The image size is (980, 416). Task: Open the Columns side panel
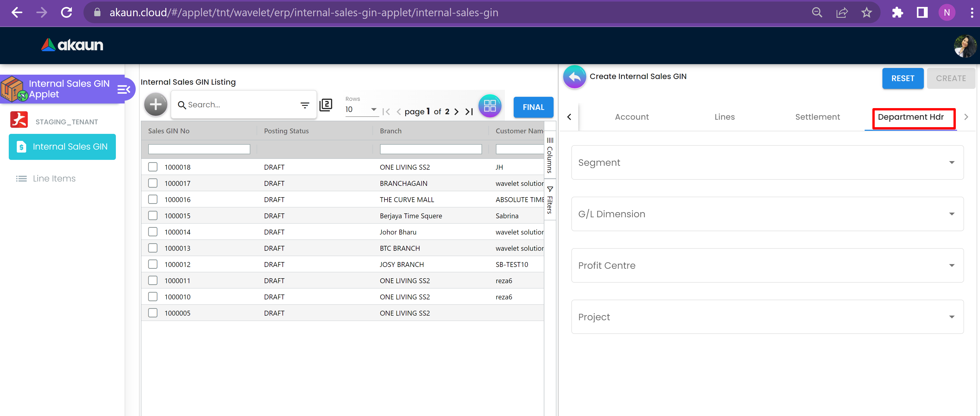(550, 156)
